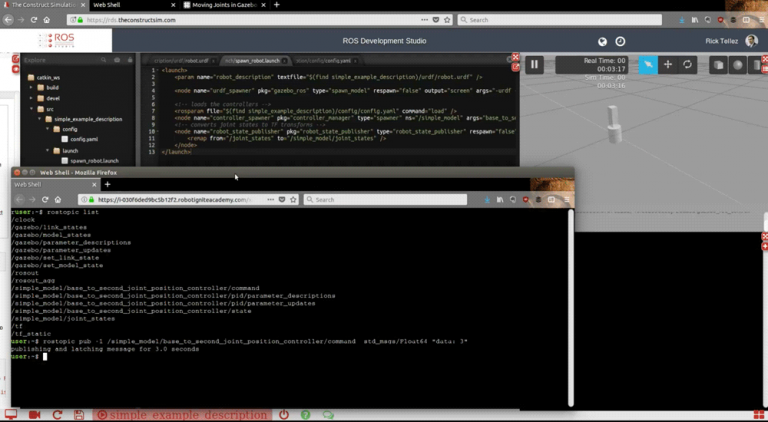This screenshot has height=422, width=768.
Task: Collapse the simple_example_description folder
Action: (x=40, y=119)
